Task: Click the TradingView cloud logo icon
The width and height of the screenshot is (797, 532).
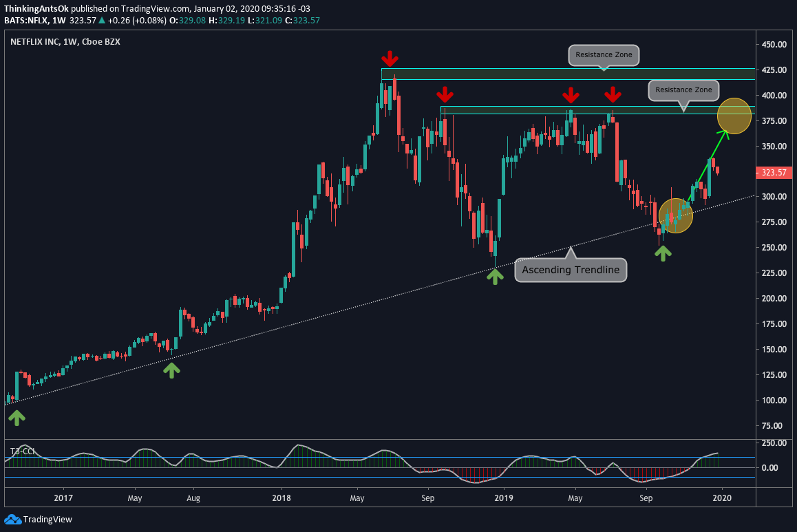Action: click(12, 520)
